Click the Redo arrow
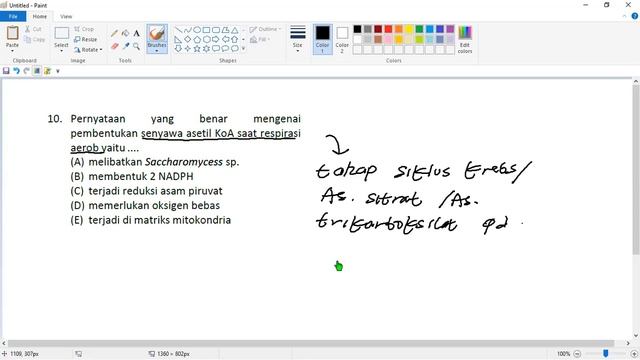This screenshot has height=360, width=640. 27,71
